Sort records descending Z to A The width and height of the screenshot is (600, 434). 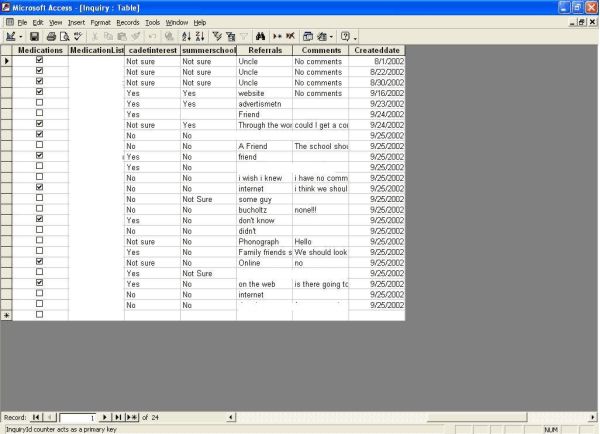[x=200, y=36]
